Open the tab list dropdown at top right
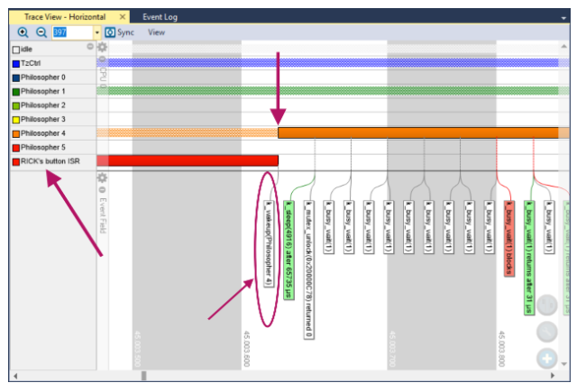Viewport: 586px width, 392px height. tap(563, 18)
